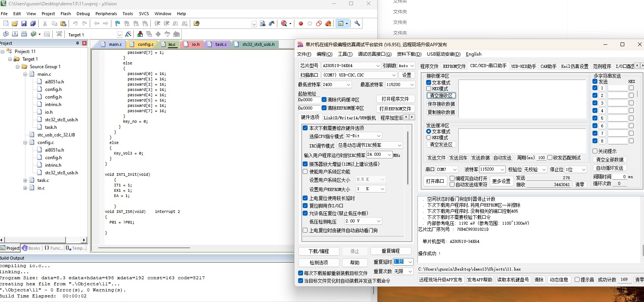This screenshot has width=644, height=302.
Task: Open Find in Files icon
Action: pos(196,23)
